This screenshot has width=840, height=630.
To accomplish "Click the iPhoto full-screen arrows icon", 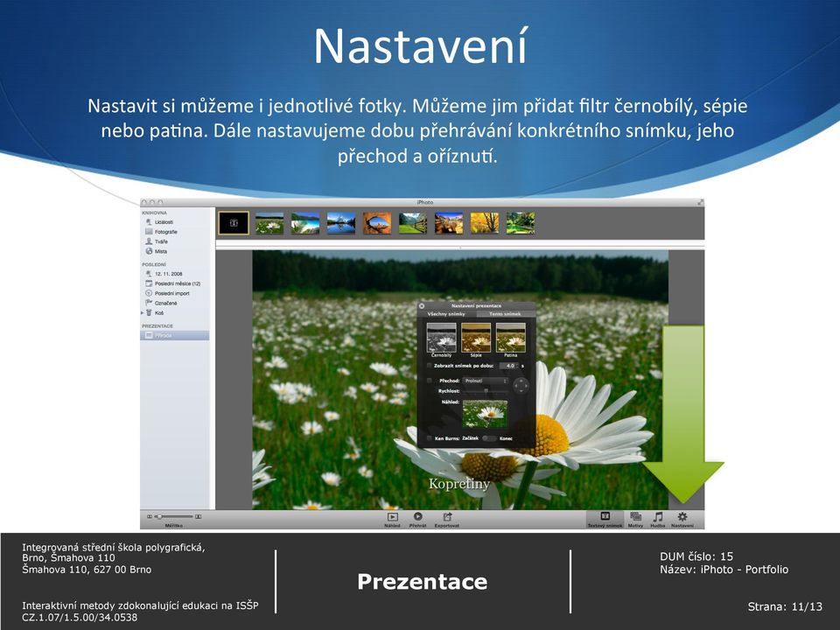I will (700, 202).
